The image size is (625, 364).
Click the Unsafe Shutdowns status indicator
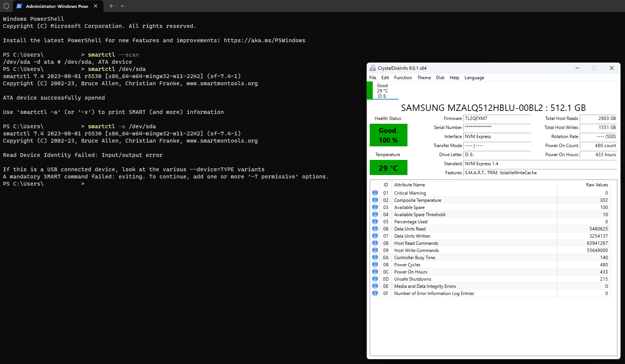375,279
